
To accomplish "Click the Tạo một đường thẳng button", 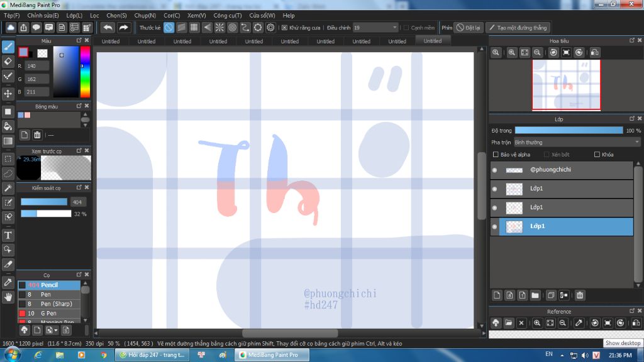I will [x=518, y=28].
